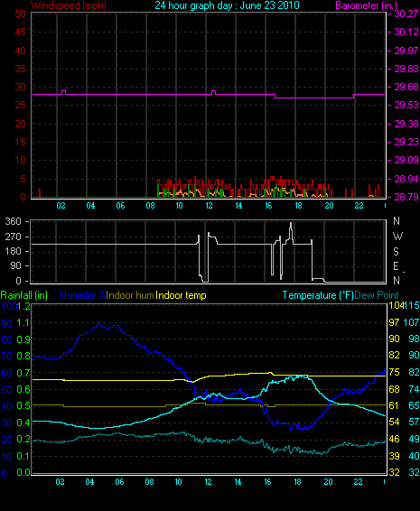Screen dimensions: 420x511
Task: Select the 'Indoor temp' legend label
Action: [x=181, y=295]
